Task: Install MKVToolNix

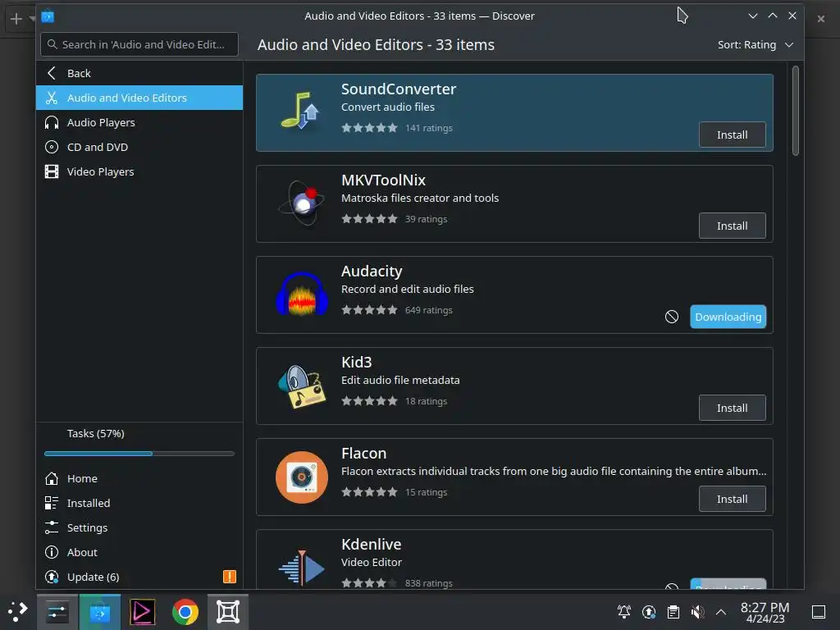Action: click(x=732, y=226)
